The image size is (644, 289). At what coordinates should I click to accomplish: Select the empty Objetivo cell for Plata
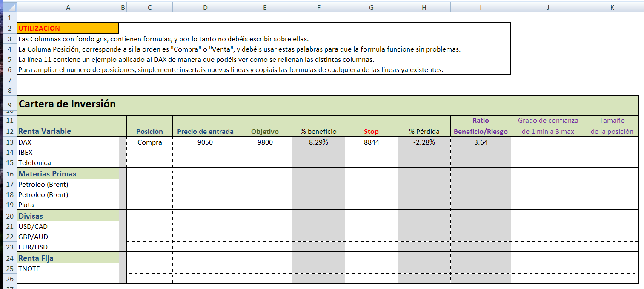265,205
